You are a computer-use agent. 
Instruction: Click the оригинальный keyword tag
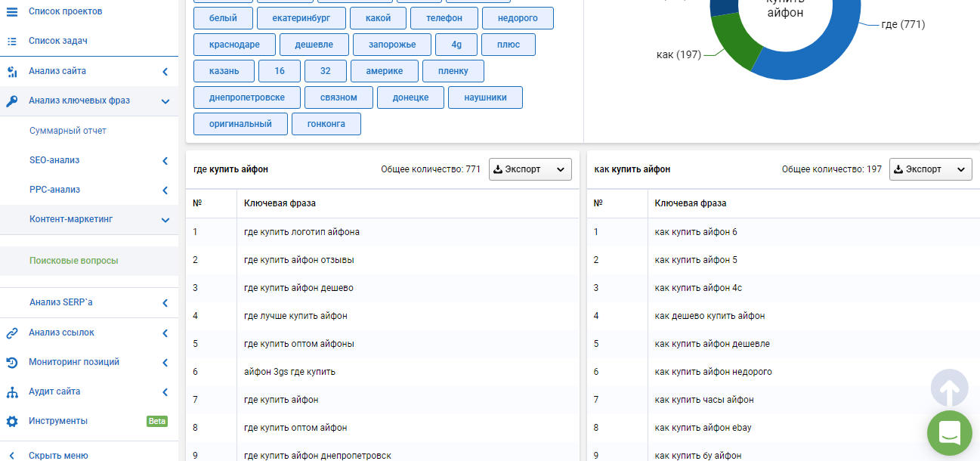240,124
